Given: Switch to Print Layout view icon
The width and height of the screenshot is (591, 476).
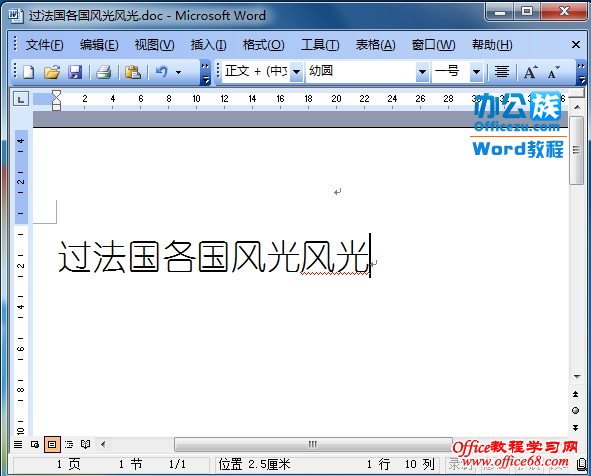Looking at the screenshot, I should (x=52, y=444).
